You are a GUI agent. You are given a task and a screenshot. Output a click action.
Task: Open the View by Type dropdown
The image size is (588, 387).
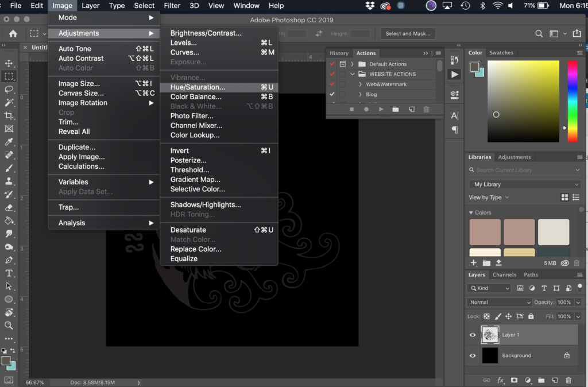489,198
